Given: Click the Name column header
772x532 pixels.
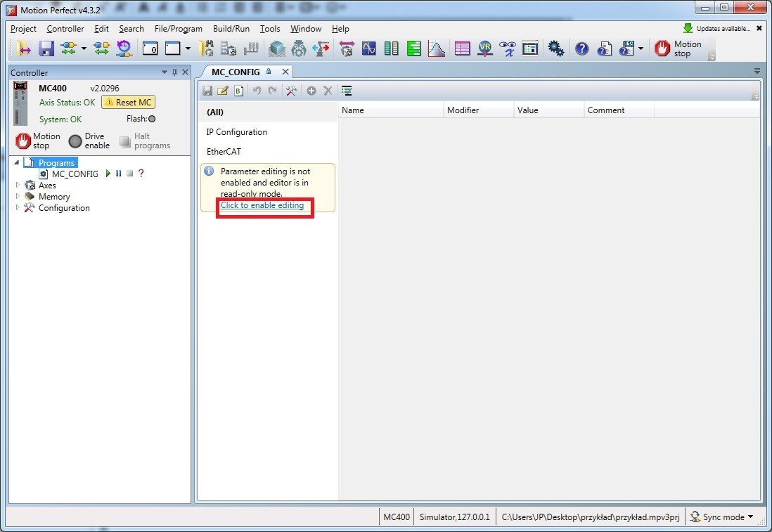Looking at the screenshot, I should 391,110.
